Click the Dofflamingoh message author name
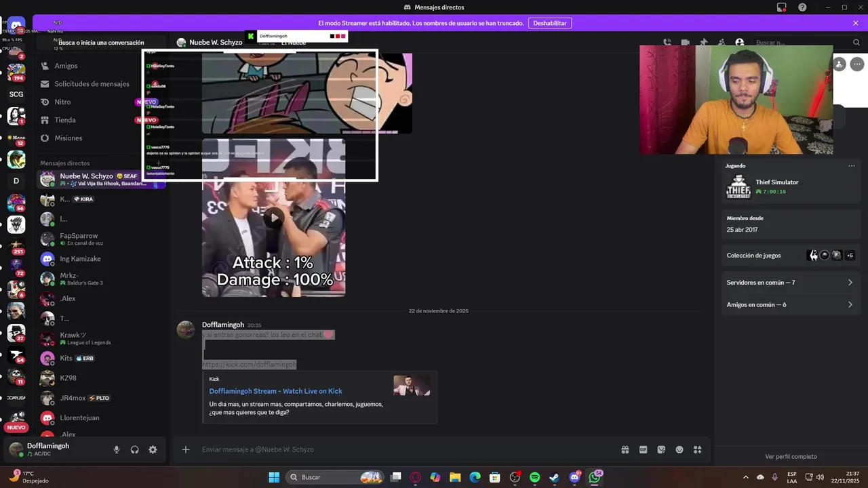Image resolution: width=868 pixels, height=488 pixels. pos(222,325)
